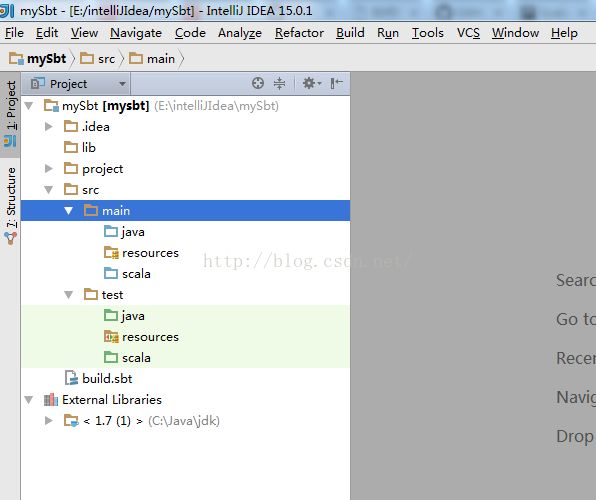596x500 pixels.
Task: Open the Analyze menu
Action: [240, 33]
